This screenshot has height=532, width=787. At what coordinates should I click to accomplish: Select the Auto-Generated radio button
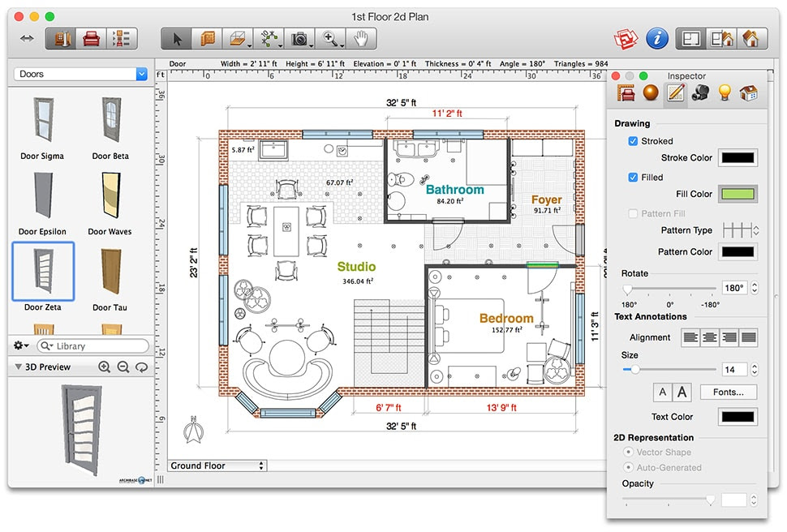(627, 467)
